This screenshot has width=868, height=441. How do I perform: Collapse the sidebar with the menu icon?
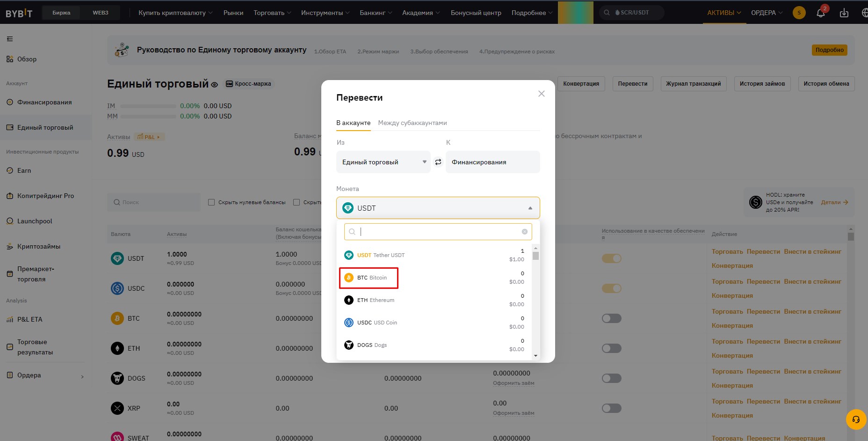click(x=10, y=39)
